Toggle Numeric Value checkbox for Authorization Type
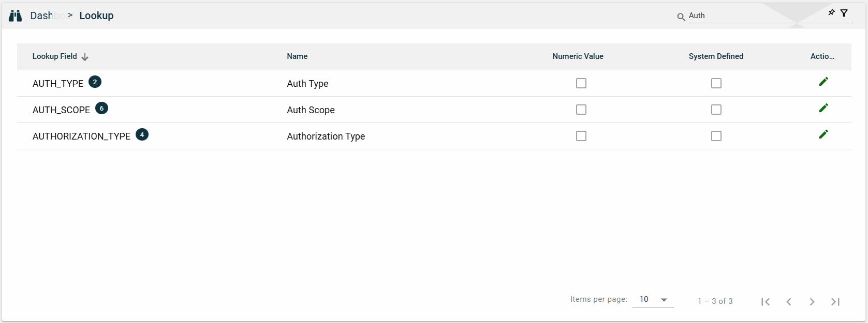 click(x=581, y=136)
